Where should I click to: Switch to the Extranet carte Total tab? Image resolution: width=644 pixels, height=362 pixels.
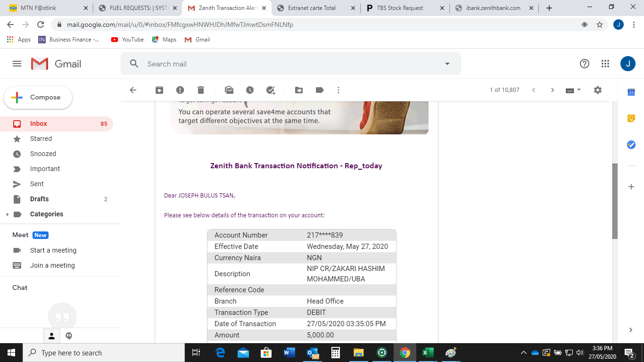coord(316,8)
